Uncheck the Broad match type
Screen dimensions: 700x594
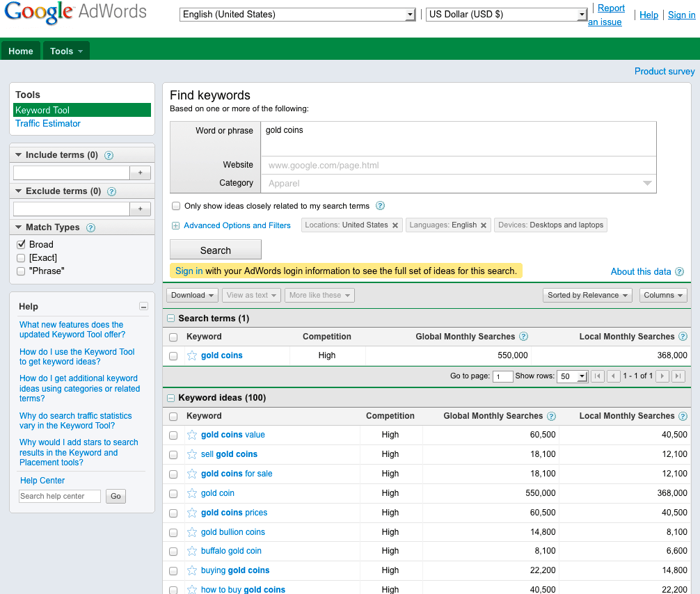[x=21, y=245]
